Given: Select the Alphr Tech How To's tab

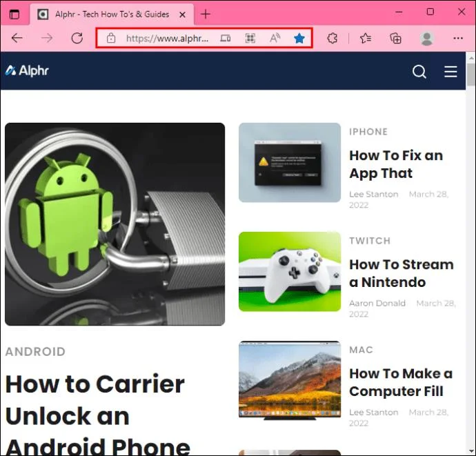Looking at the screenshot, I should pyautogui.click(x=112, y=14).
